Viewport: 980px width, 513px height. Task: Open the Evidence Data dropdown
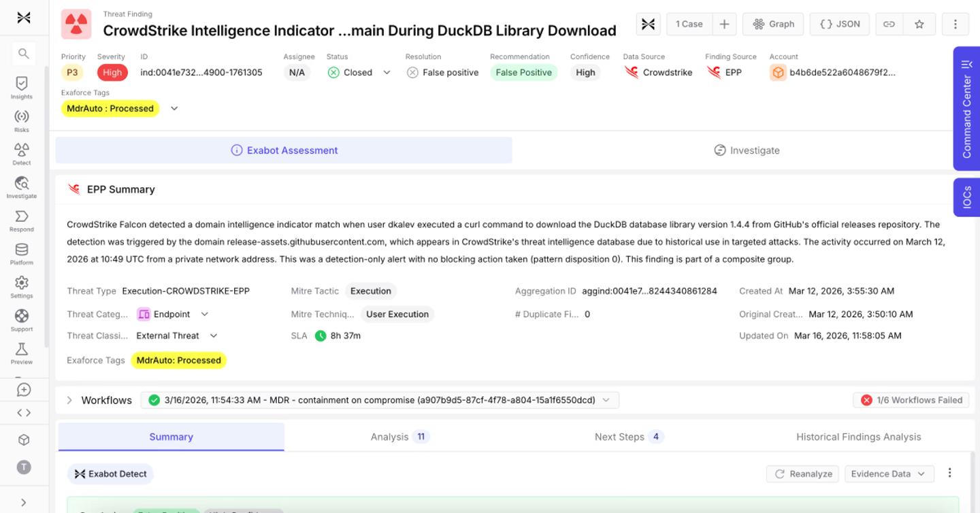[x=889, y=474]
